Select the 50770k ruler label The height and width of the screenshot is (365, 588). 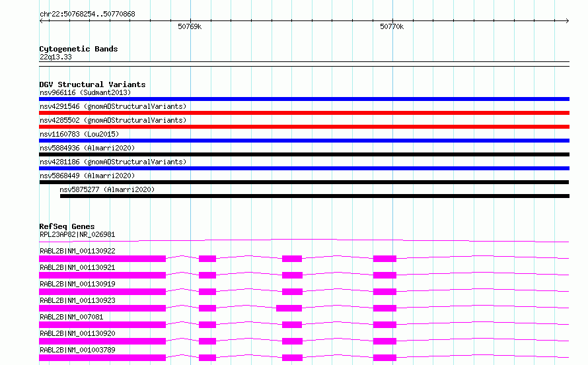coord(392,26)
